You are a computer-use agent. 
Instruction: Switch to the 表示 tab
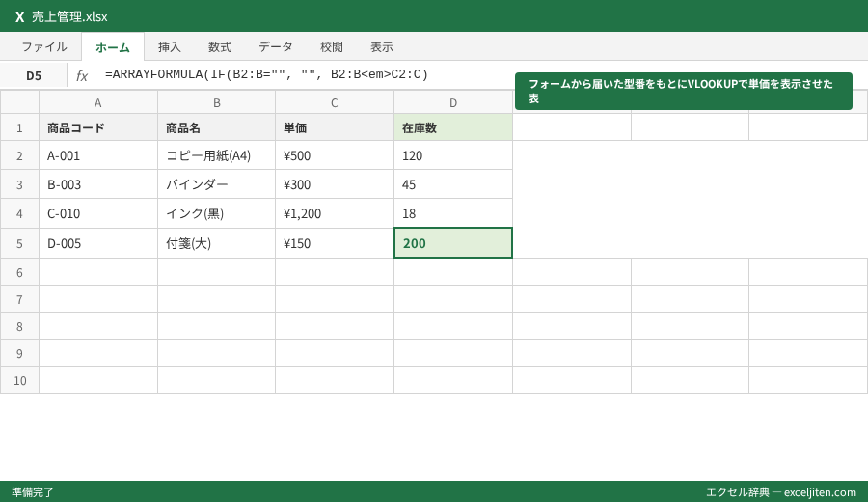coord(382,47)
